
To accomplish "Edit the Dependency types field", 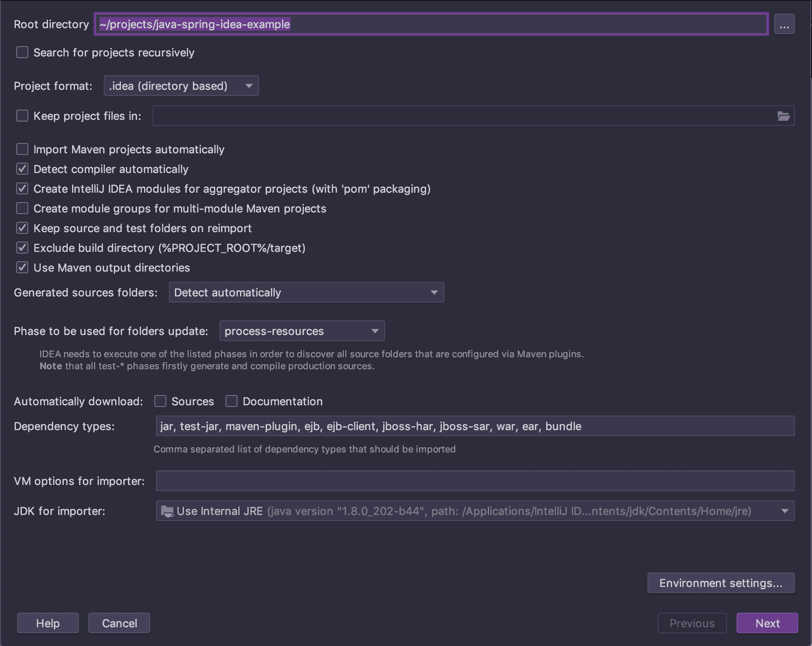I will 475,426.
